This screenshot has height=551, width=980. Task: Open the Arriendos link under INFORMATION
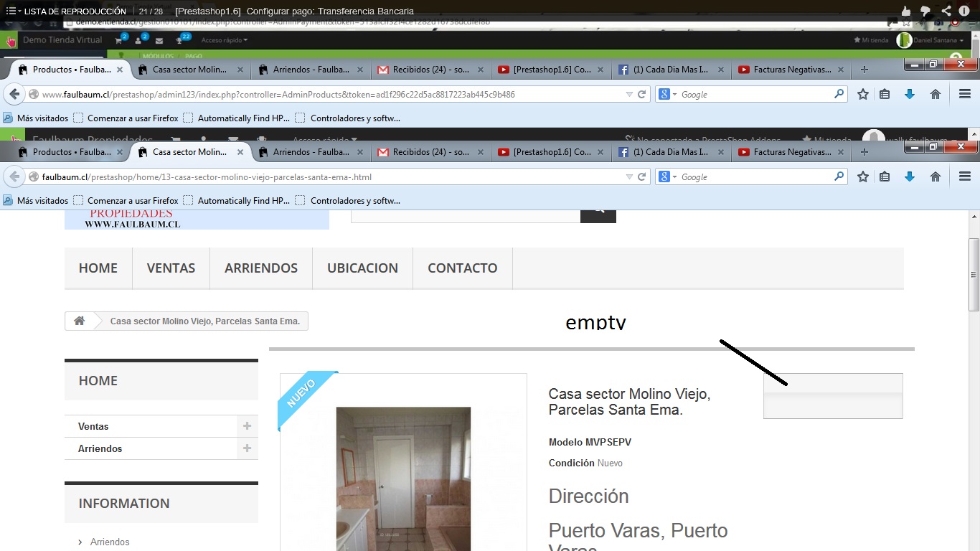[x=110, y=542]
